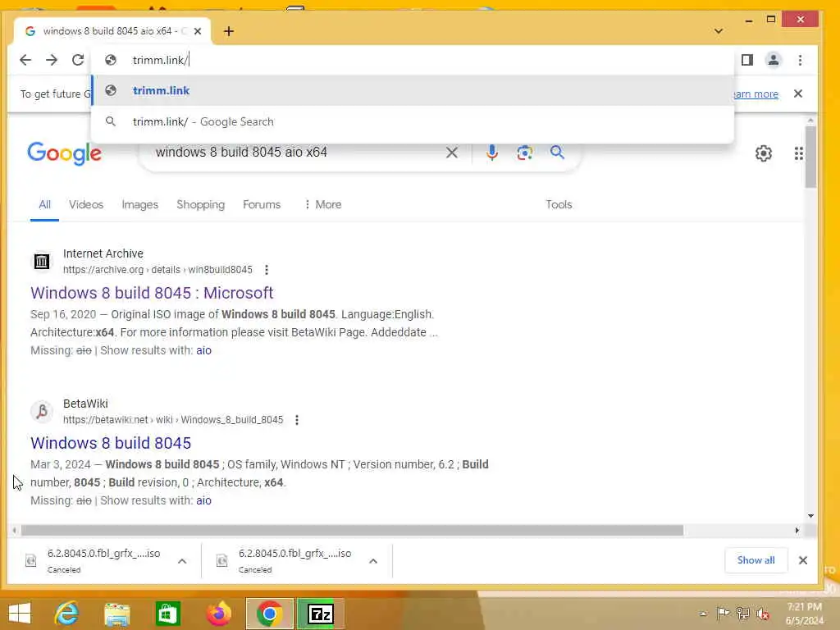Choose the trimm.link/ Google Search suggestion

click(x=413, y=121)
